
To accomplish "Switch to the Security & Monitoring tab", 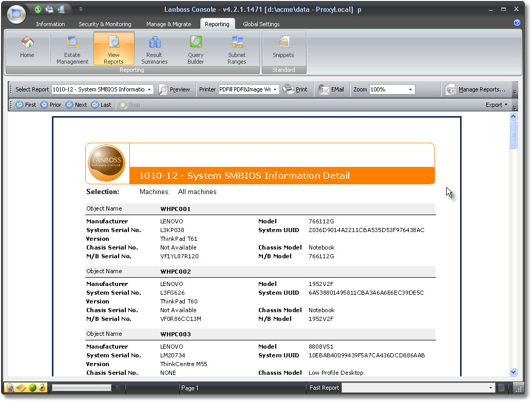I will coord(105,24).
